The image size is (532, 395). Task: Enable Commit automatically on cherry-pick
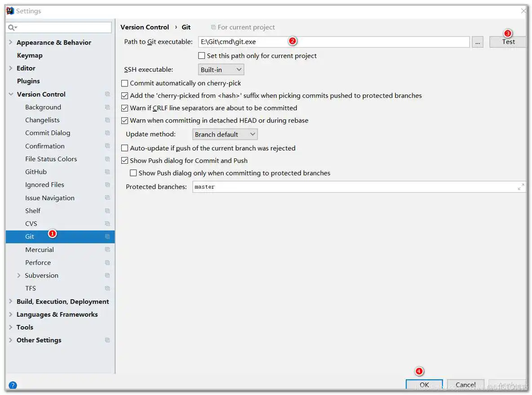point(125,83)
